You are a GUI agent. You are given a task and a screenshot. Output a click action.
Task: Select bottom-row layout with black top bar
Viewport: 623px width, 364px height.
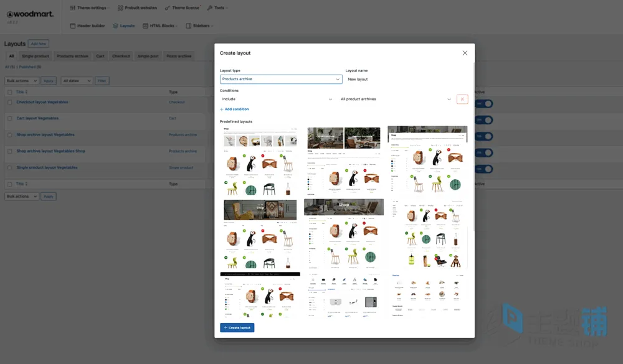260,294
